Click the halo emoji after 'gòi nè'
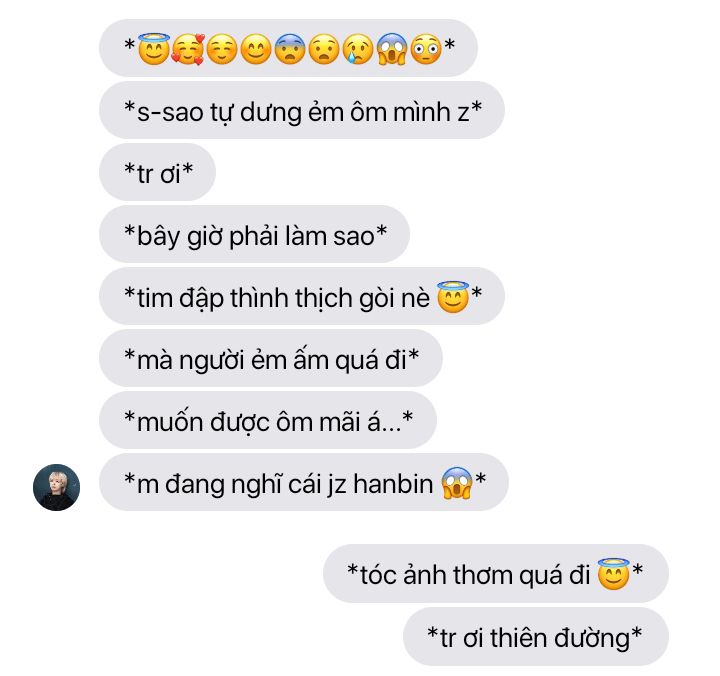Screen dimensions: 720x676 [x=453, y=297]
